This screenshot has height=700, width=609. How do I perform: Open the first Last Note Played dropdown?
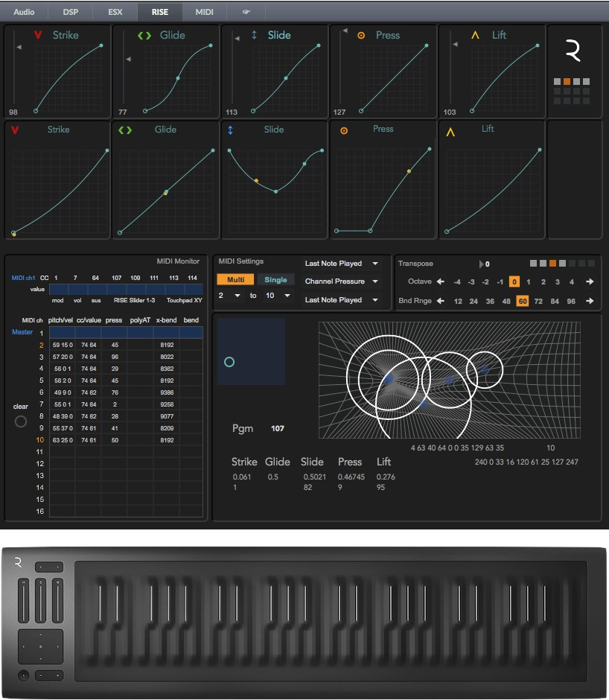[342, 264]
